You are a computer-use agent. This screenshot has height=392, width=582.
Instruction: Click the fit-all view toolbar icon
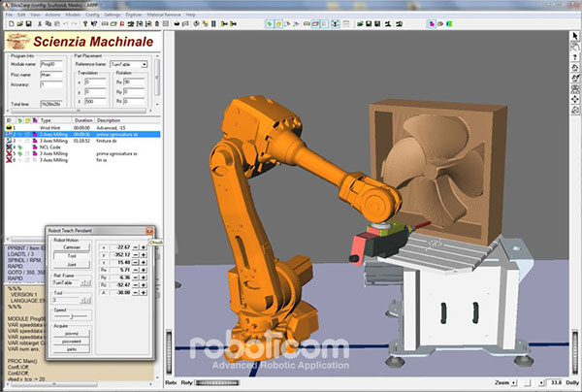(336, 24)
